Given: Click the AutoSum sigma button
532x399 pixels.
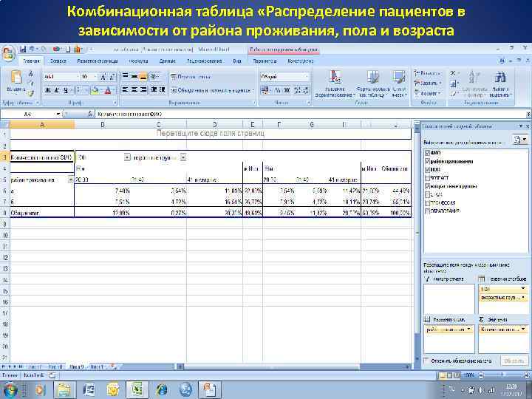Looking at the screenshot, I should coord(454,73).
